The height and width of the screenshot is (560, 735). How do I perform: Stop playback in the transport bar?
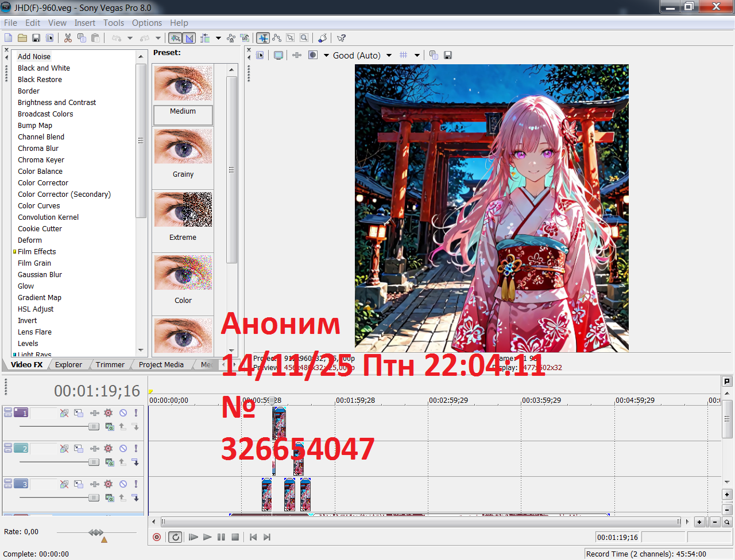pos(235,537)
